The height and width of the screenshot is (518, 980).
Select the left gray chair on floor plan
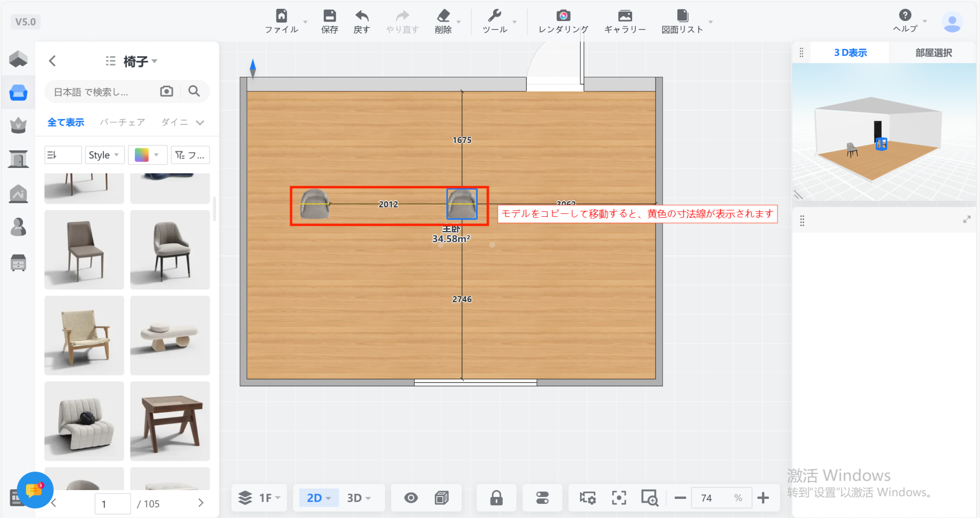tap(315, 204)
